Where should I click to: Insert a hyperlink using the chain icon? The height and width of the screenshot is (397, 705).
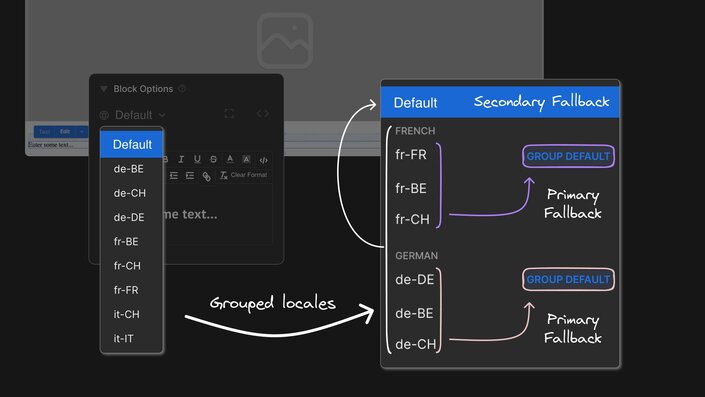click(206, 176)
